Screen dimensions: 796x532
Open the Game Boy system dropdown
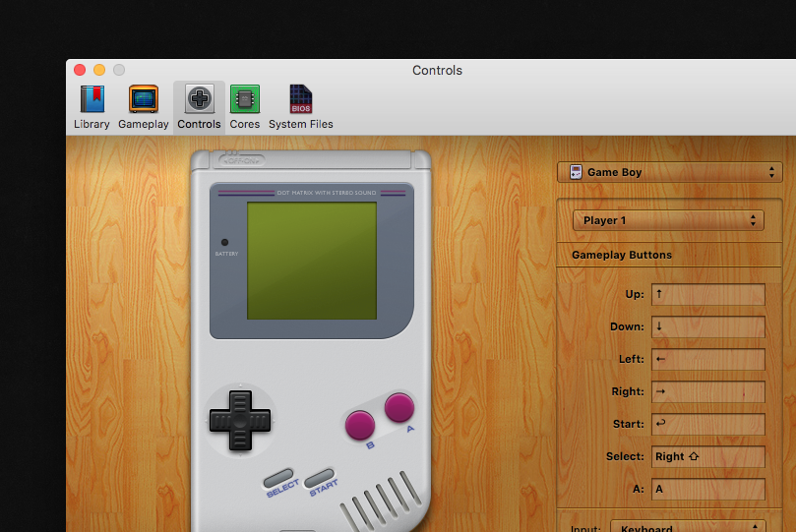(x=669, y=172)
